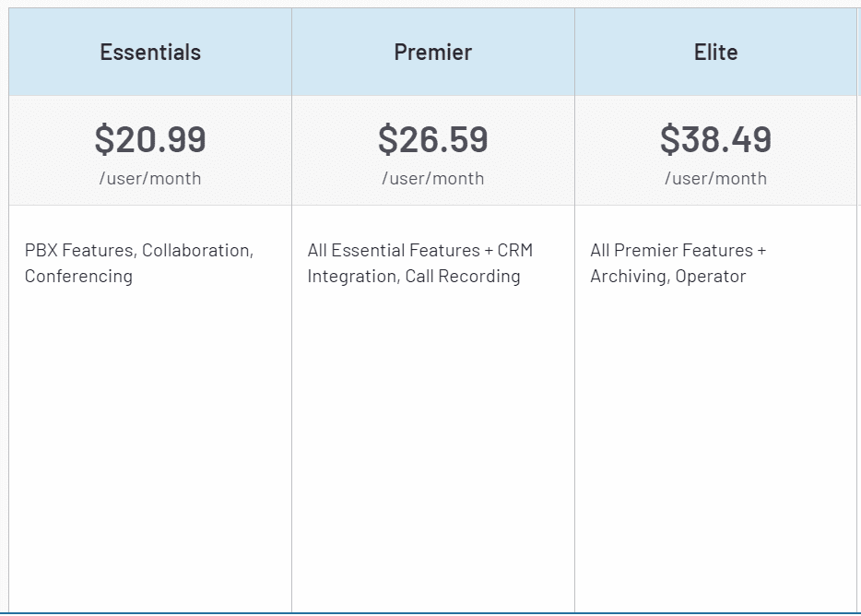Viewport: 861px width, 616px height.
Task: Select the Essentials plan header
Action: (x=150, y=53)
